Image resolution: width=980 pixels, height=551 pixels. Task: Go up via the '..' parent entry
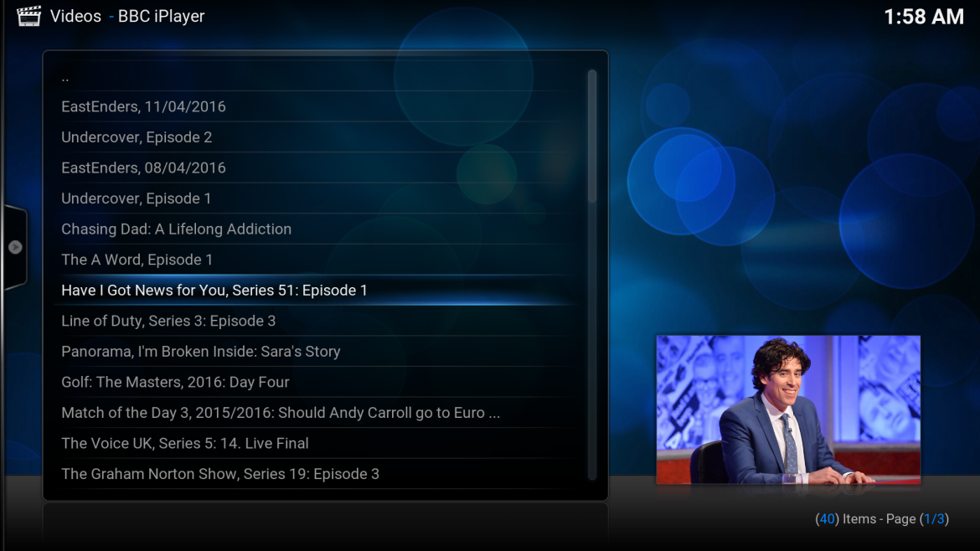coord(316,76)
